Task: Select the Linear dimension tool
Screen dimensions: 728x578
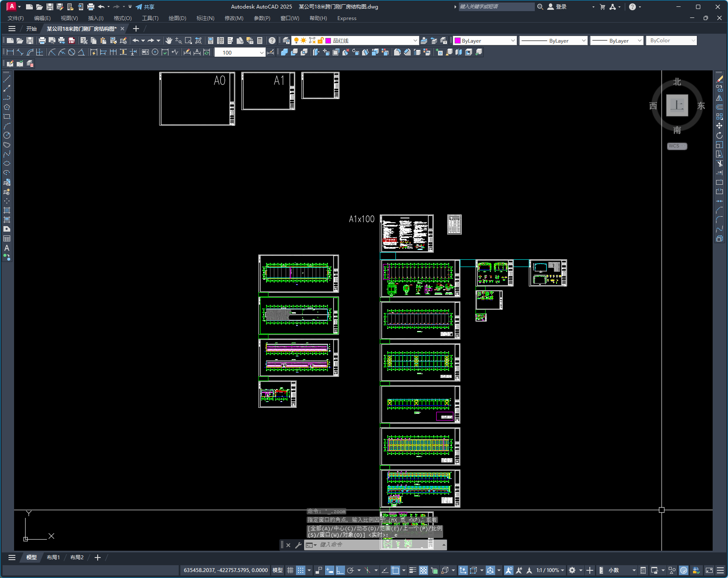Action: pyautogui.click(x=10, y=52)
